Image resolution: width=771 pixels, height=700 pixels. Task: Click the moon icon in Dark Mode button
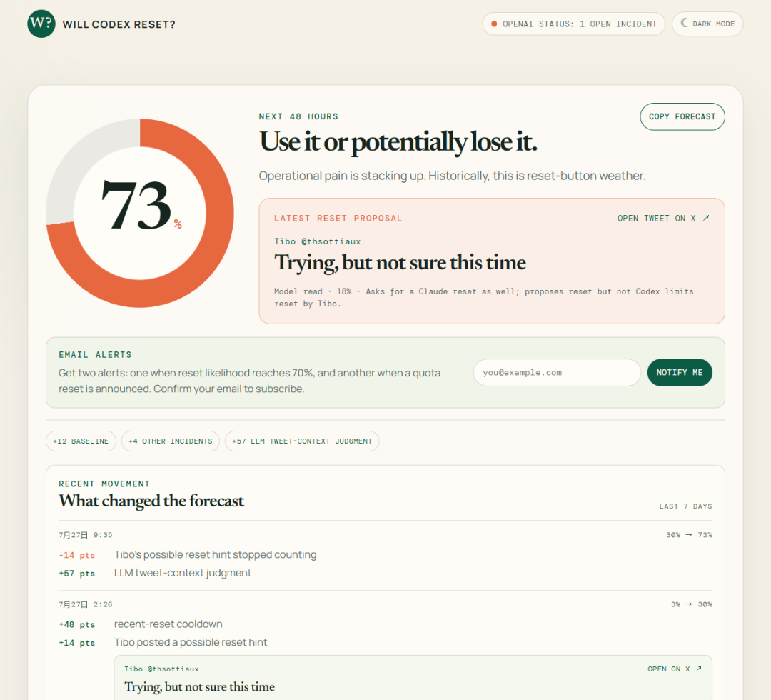pos(684,23)
